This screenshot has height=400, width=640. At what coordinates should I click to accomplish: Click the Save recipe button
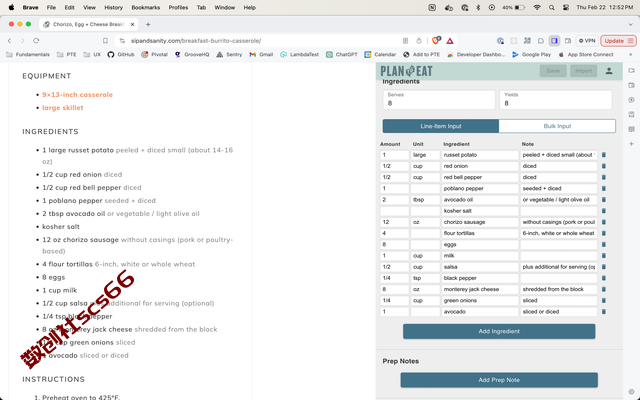click(553, 71)
